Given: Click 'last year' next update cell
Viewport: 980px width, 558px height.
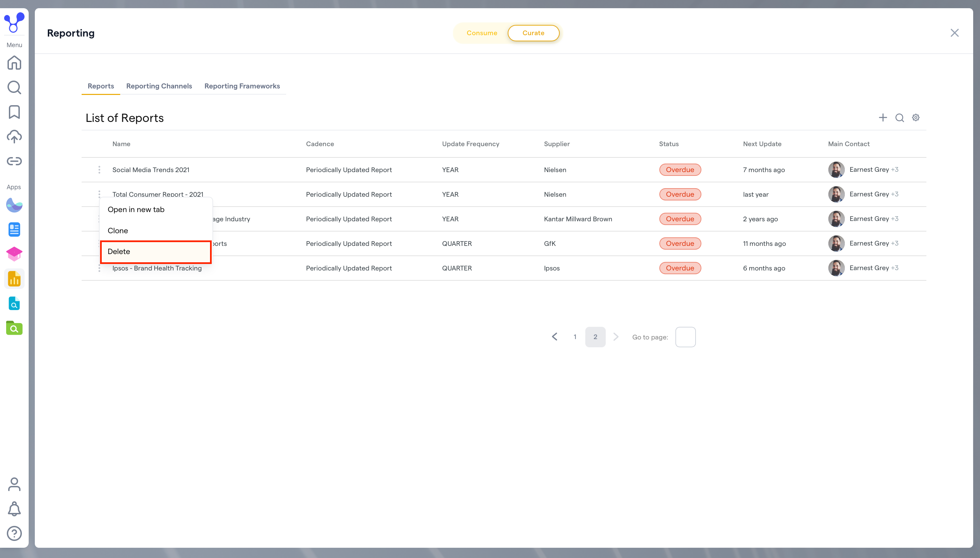Looking at the screenshot, I should click(756, 194).
